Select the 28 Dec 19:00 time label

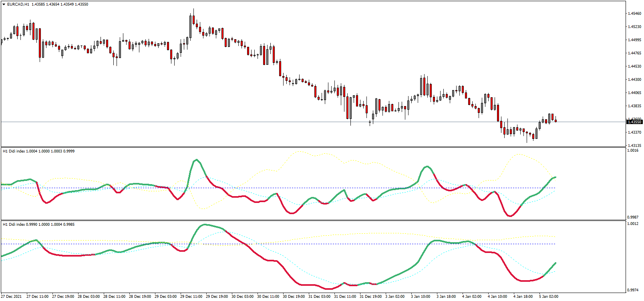(140, 297)
